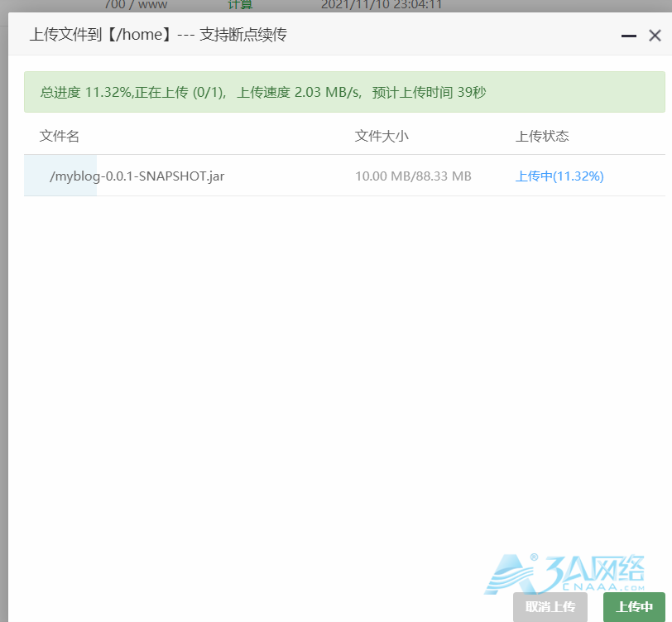Close the upload to /home dialog
Screen dimensions: 672x622
coord(655,36)
